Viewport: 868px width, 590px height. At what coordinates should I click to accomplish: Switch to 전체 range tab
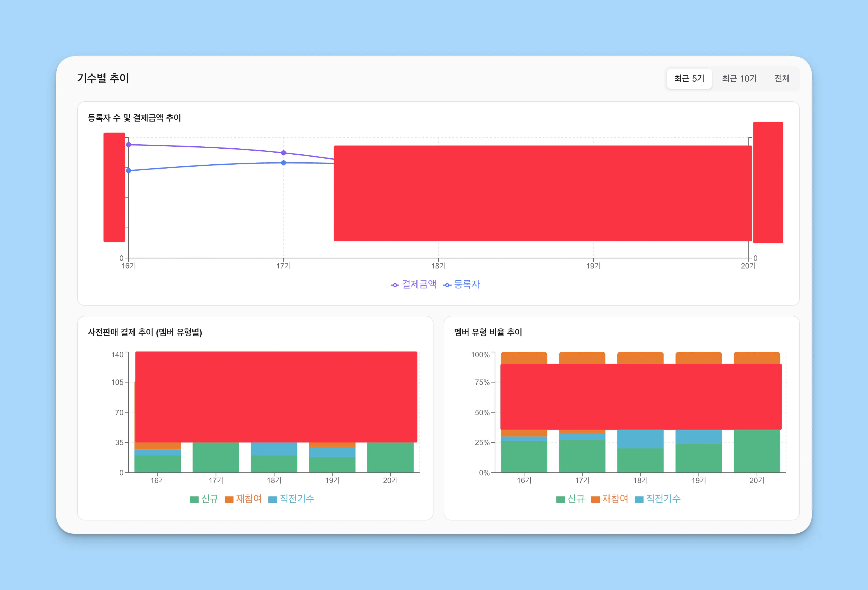coord(782,78)
